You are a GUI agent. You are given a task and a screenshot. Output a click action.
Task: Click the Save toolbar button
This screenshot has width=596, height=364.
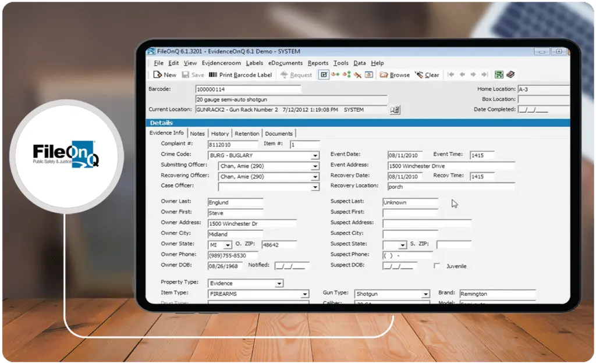tap(193, 75)
